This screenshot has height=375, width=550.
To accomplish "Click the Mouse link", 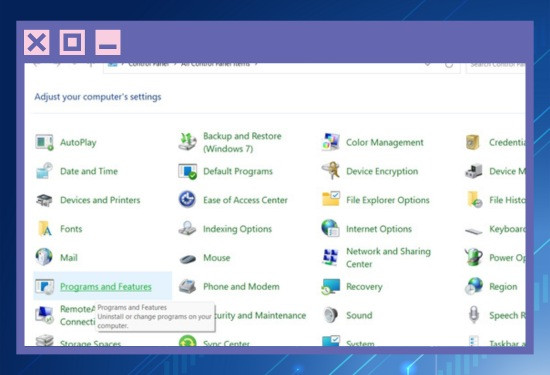I will (x=217, y=257).
